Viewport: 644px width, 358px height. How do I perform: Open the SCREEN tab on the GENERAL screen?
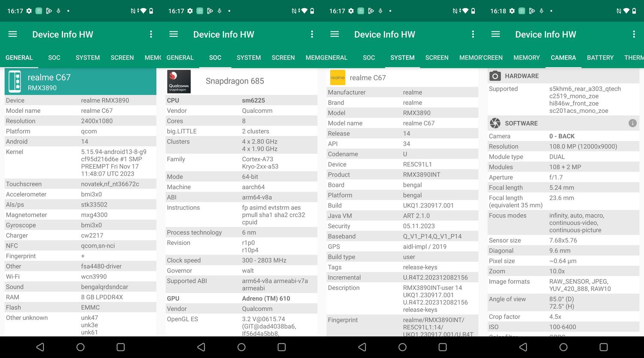point(122,57)
